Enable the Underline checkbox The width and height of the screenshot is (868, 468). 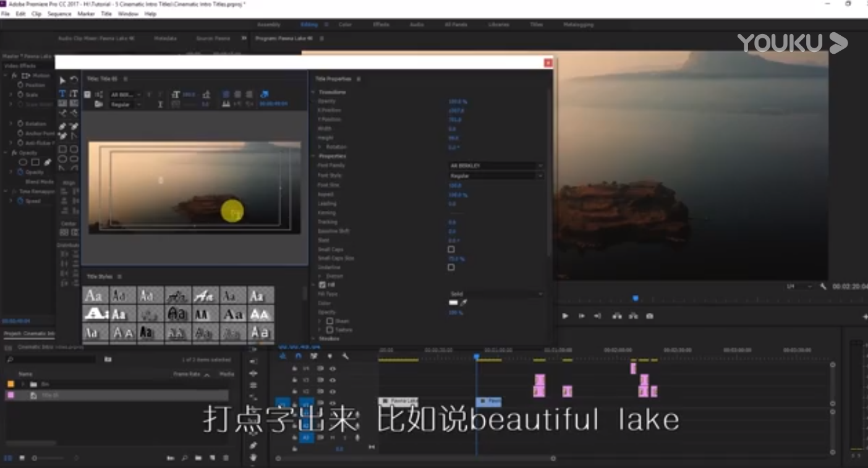[451, 267]
